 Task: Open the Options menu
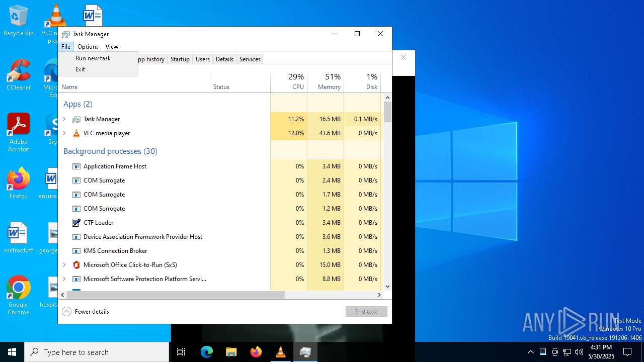[x=88, y=47]
